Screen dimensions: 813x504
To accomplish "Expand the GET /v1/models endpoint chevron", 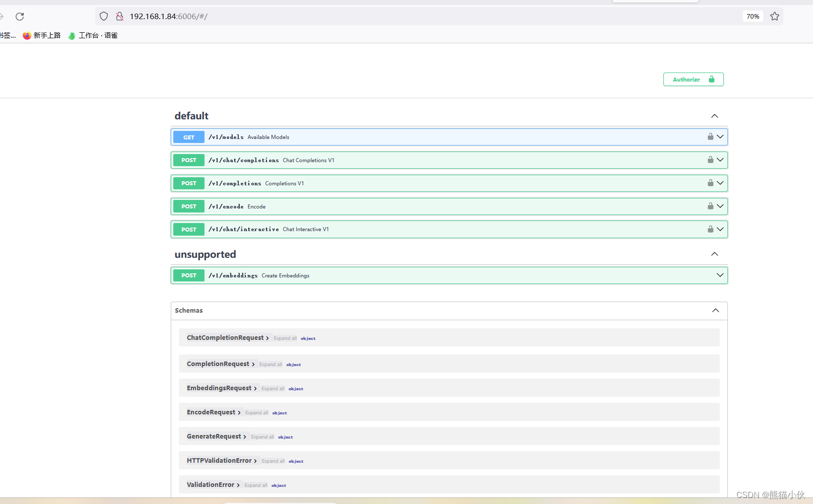I will (x=720, y=136).
